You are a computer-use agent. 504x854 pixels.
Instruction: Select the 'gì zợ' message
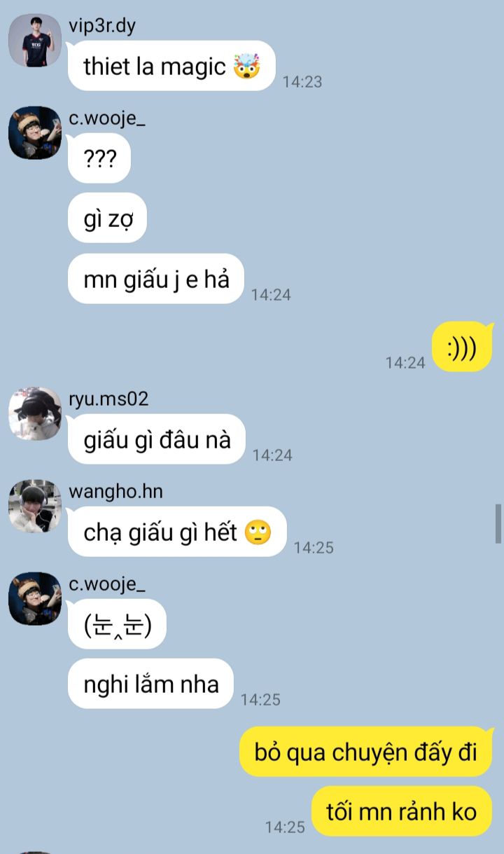107,219
